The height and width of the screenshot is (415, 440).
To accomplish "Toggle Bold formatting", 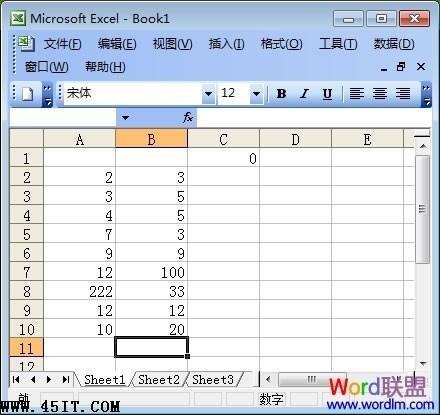I will [281, 94].
